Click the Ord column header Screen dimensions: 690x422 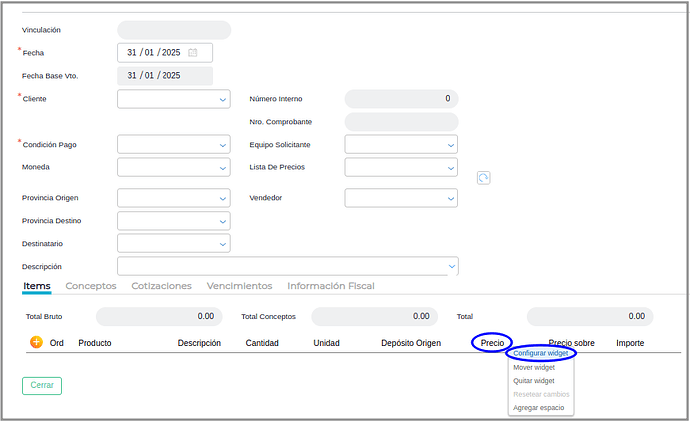pos(56,343)
